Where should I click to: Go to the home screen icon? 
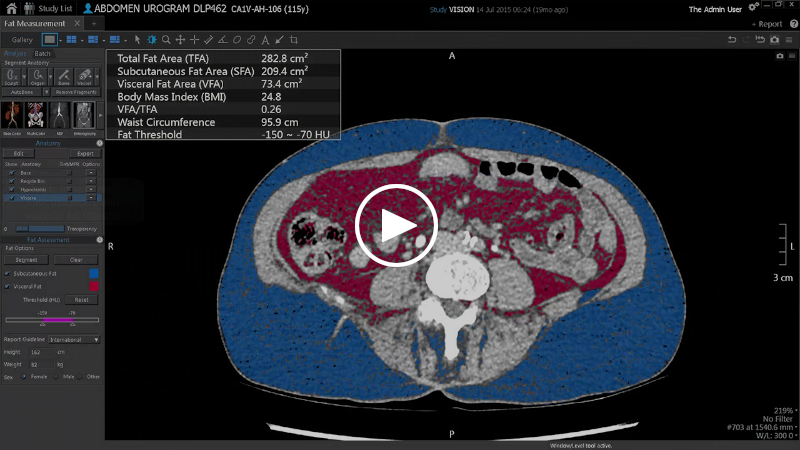coord(11,8)
